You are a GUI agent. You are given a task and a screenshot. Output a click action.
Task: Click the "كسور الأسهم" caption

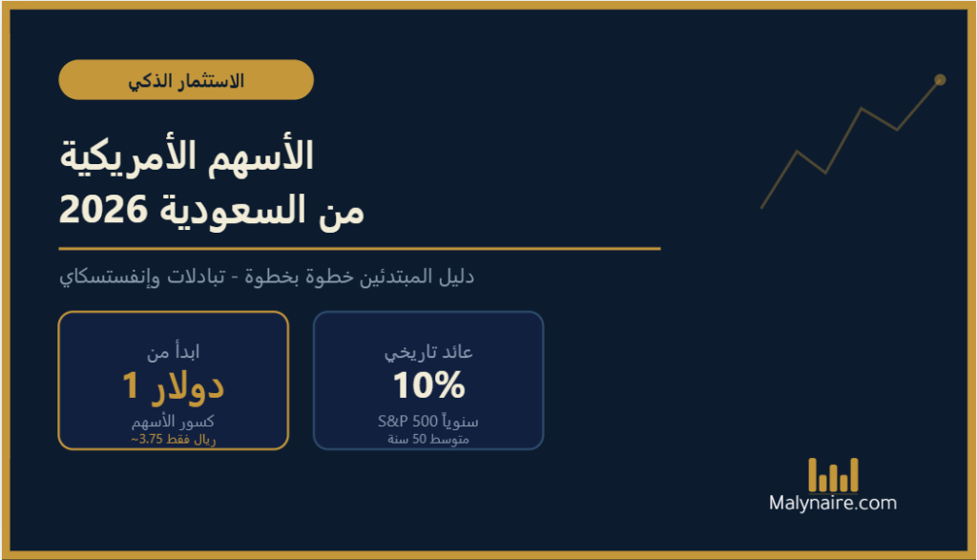click(173, 422)
